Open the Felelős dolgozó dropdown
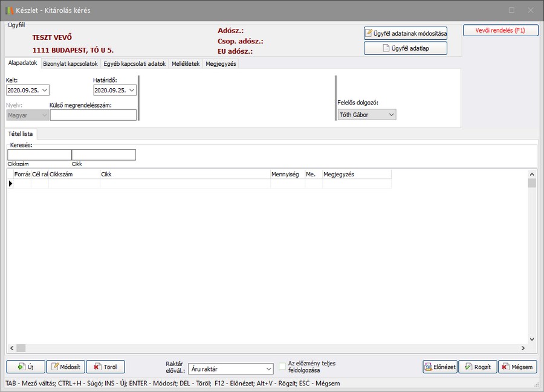The width and height of the screenshot is (544, 392). click(x=391, y=114)
